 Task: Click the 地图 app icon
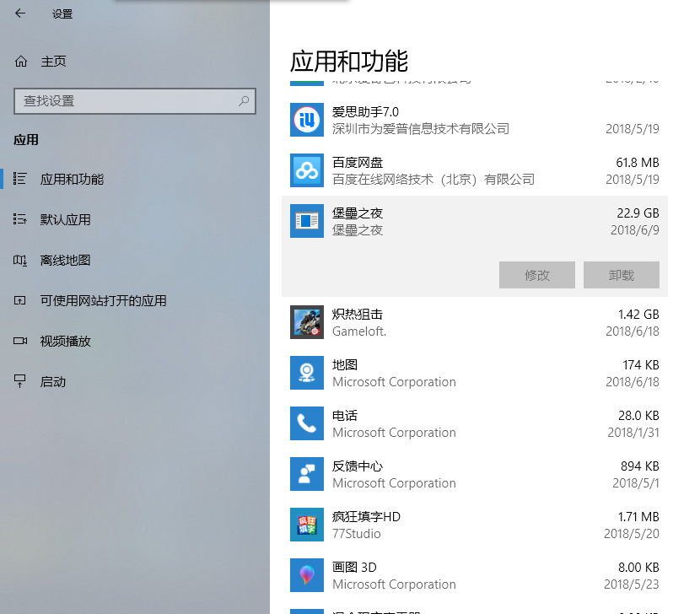(x=307, y=373)
